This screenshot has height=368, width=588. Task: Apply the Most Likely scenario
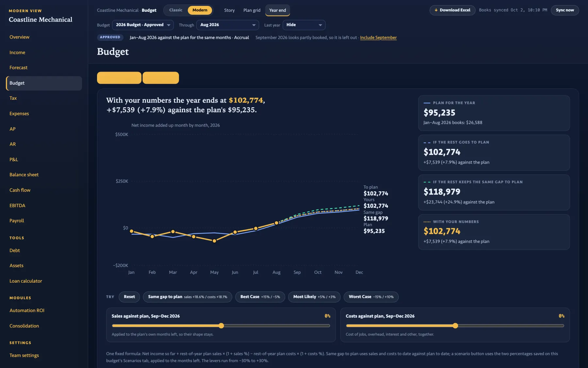(x=314, y=297)
